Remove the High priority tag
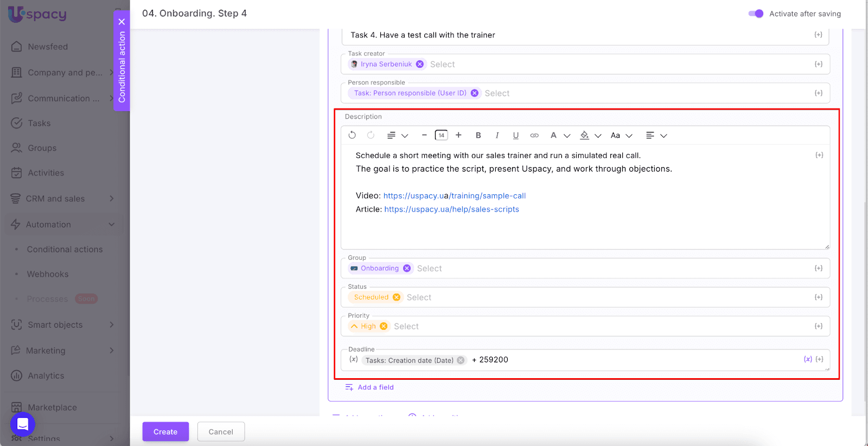868x446 pixels. click(384, 326)
